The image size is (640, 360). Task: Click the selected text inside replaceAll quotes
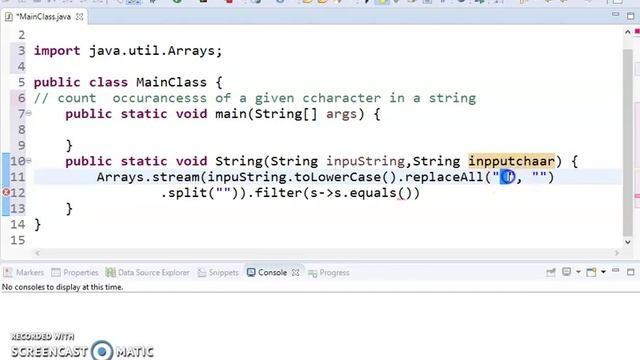(507, 177)
